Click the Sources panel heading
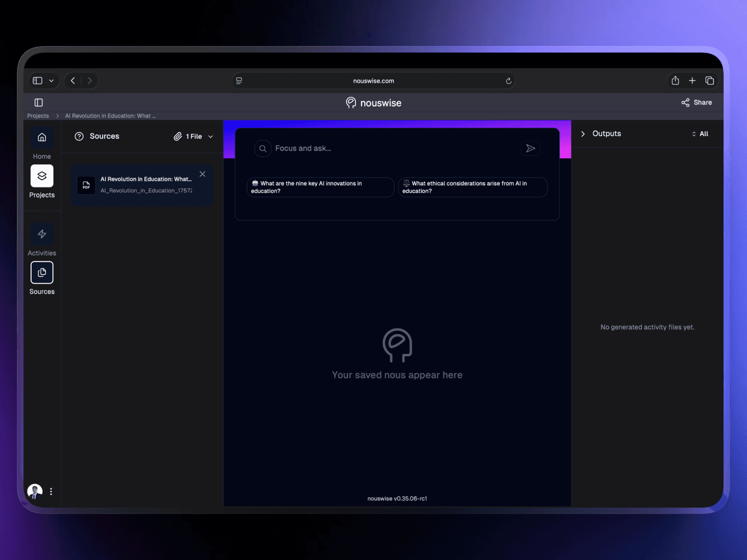This screenshot has width=747, height=560. click(x=104, y=136)
